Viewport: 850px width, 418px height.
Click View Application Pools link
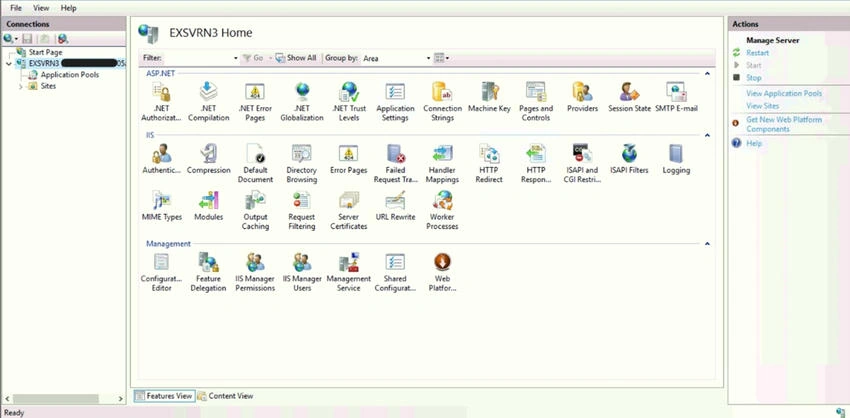point(784,93)
